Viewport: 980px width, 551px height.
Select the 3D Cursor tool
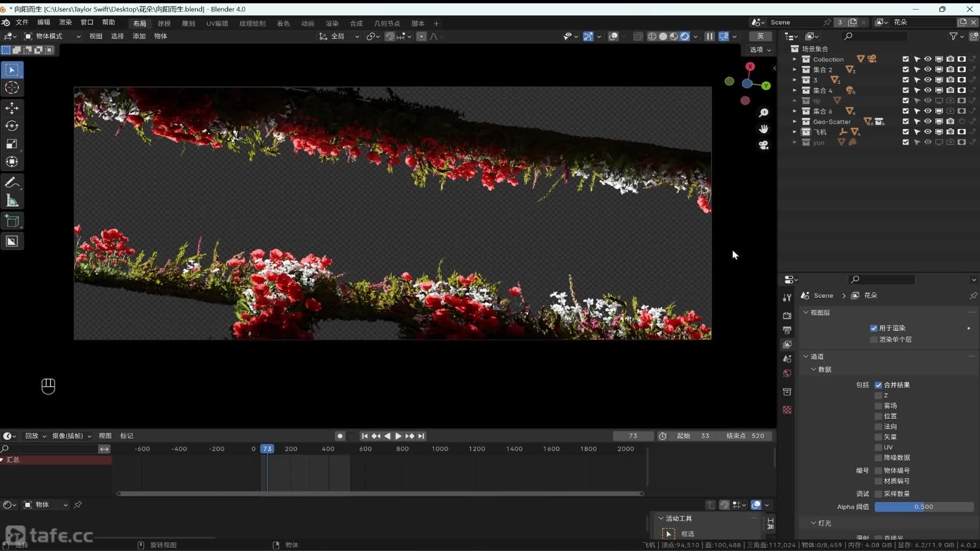[x=12, y=88]
